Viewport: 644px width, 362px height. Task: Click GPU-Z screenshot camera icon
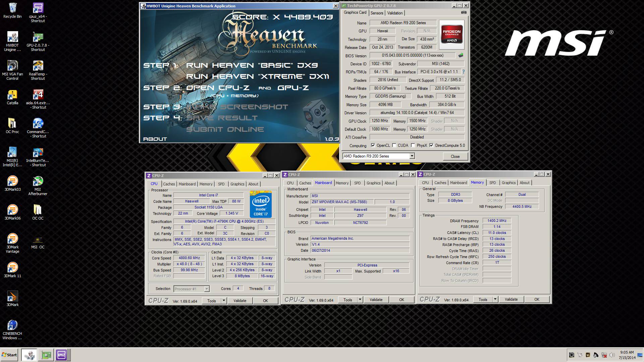coord(464,12)
